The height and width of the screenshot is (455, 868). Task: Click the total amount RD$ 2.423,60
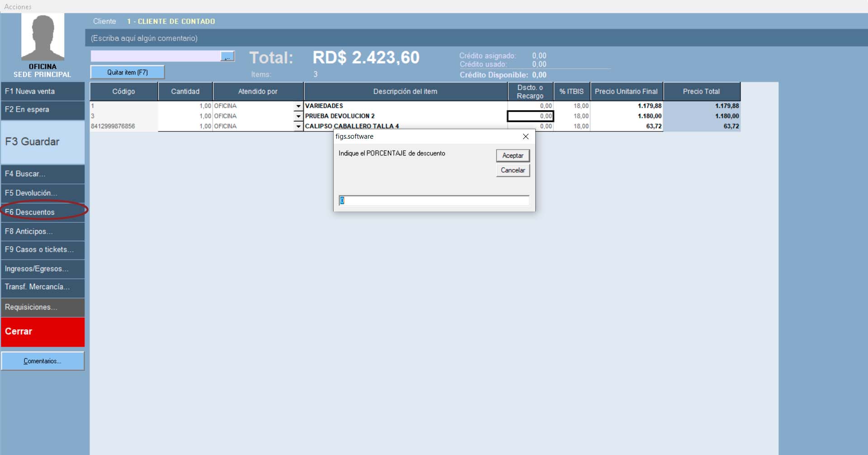pos(366,58)
